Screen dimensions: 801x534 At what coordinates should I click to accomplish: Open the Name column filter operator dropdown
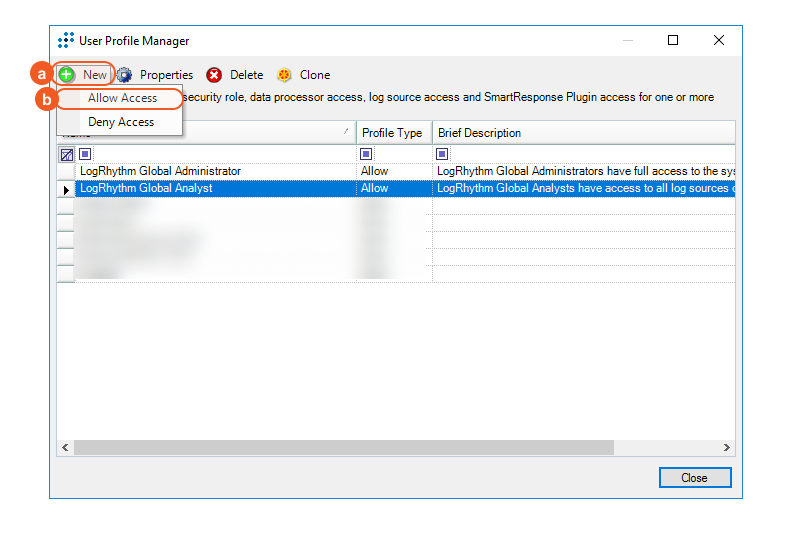[x=85, y=154]
